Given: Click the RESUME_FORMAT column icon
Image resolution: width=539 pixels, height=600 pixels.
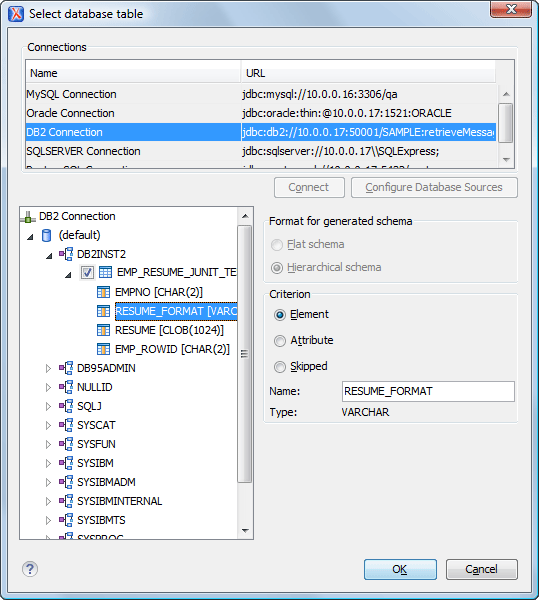Looking at the screenshot, I should tap(103, 311).
